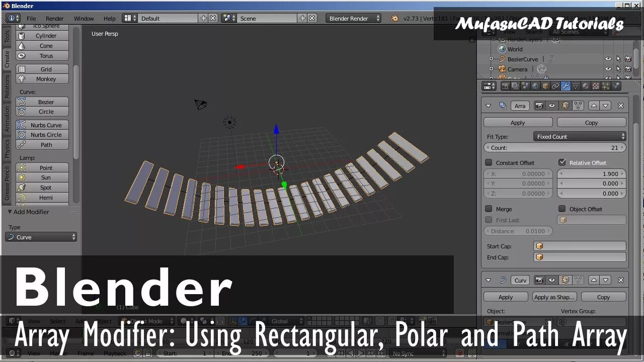The height and width of the screenshot is (362, 644).
Task: Collapse the Array modifier panel
Action: coord(488,106)
